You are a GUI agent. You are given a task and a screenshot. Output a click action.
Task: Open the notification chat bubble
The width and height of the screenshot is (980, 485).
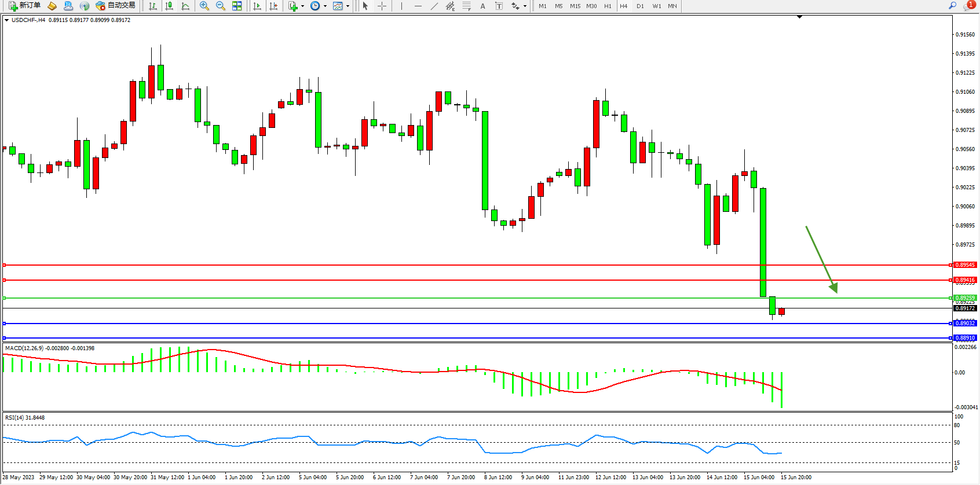coord(969,6)
